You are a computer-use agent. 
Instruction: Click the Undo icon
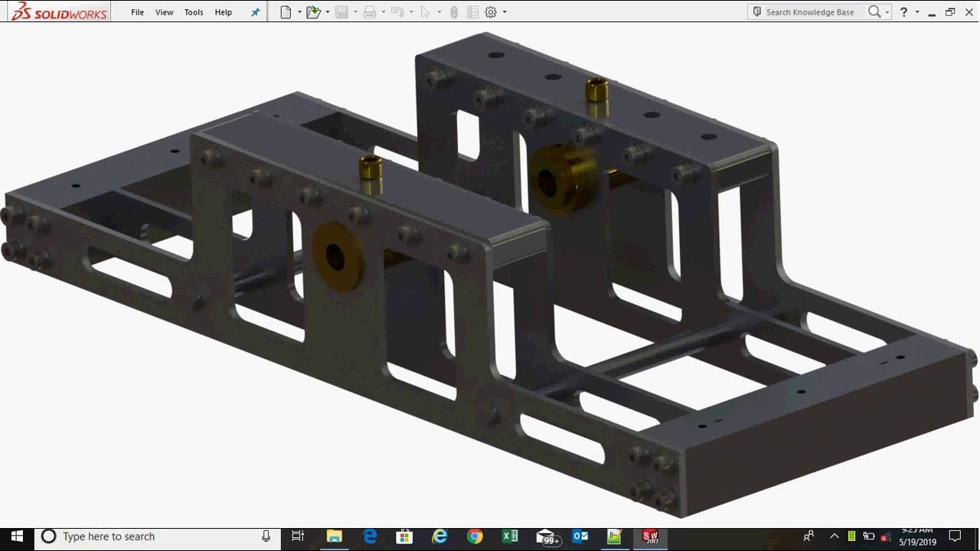[397, 12]
